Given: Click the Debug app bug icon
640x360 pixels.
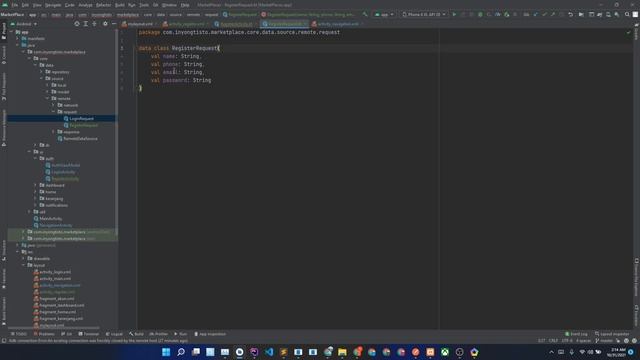Looking at the screenshot, I should click(x=480, y=14).
